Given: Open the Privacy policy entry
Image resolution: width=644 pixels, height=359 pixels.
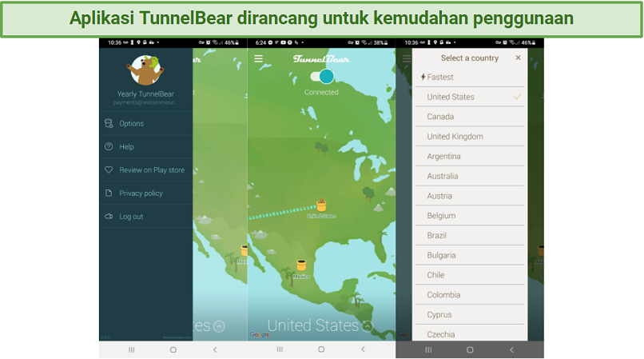Looking at the screenshot, I should pos(145,193).
